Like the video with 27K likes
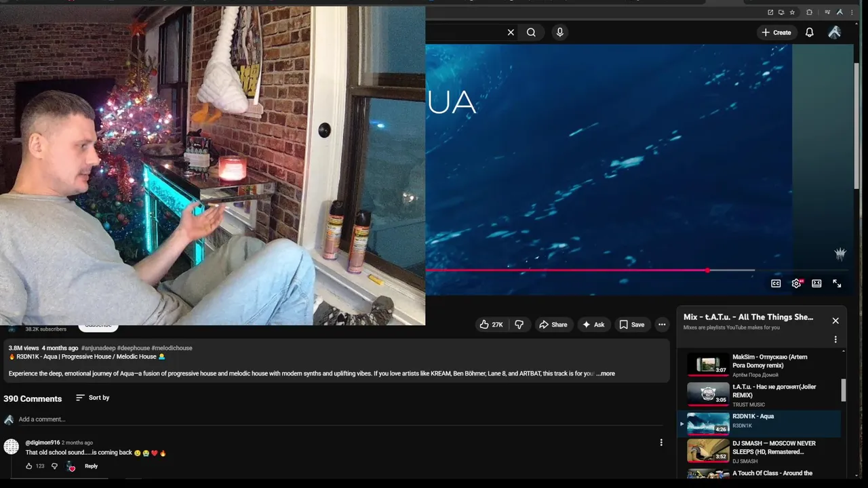 tap(491, 325)
